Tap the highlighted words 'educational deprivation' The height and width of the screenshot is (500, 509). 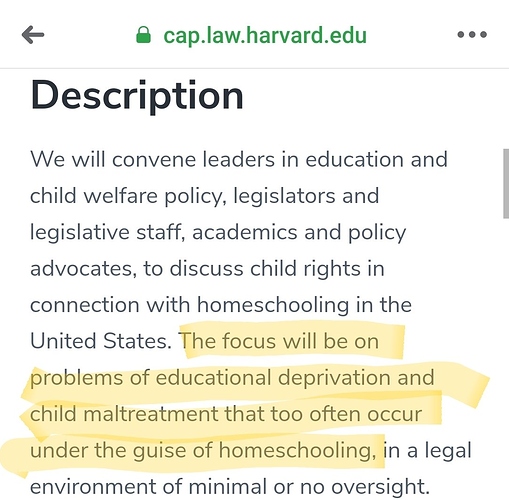click(273, 378)
